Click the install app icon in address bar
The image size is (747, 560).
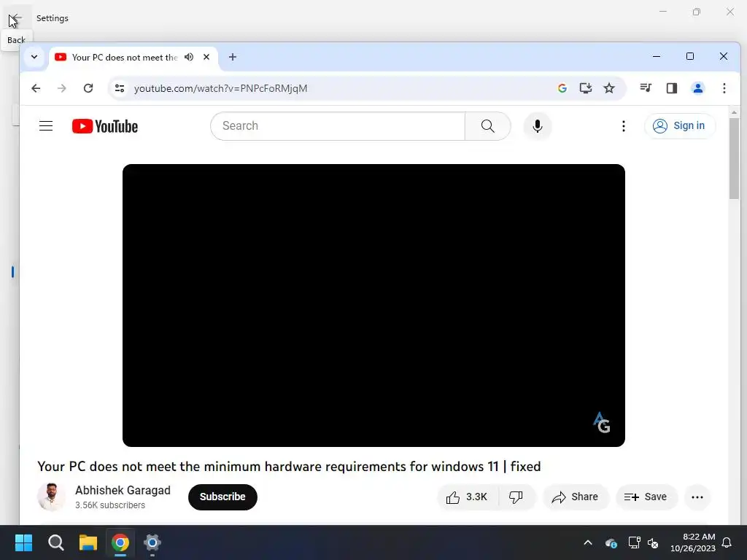tap(586, 88)
